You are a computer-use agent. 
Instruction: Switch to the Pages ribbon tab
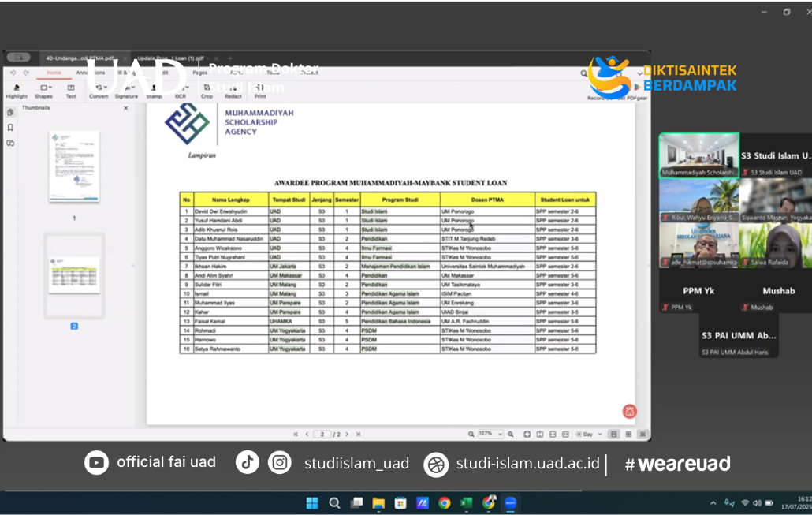[200, 73]
